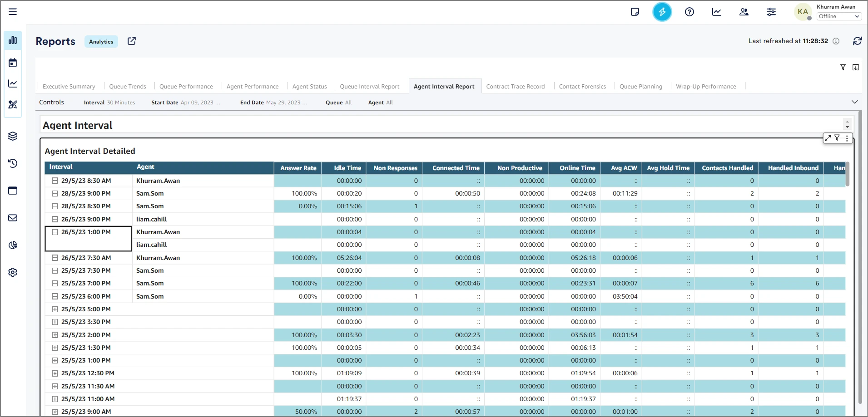The width and height of the screenshot is (868, 417).
Task: Open reports in new window icon
Action: (132, 41)
